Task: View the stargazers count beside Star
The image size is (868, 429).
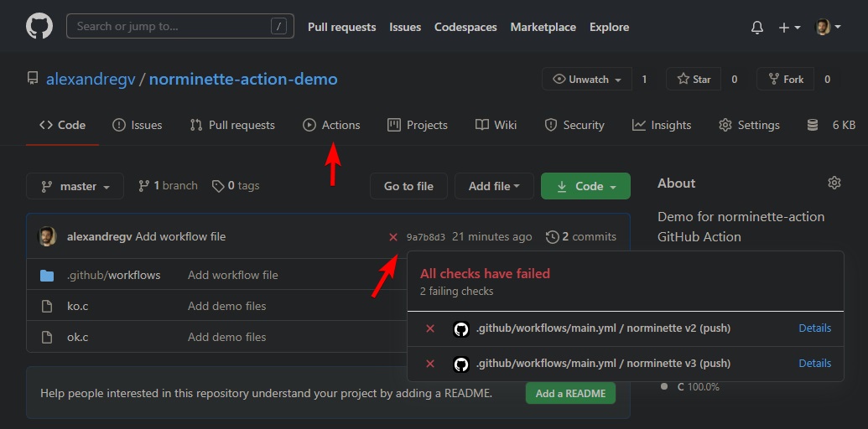Action: pyautogui.click(x=734, y=79)
